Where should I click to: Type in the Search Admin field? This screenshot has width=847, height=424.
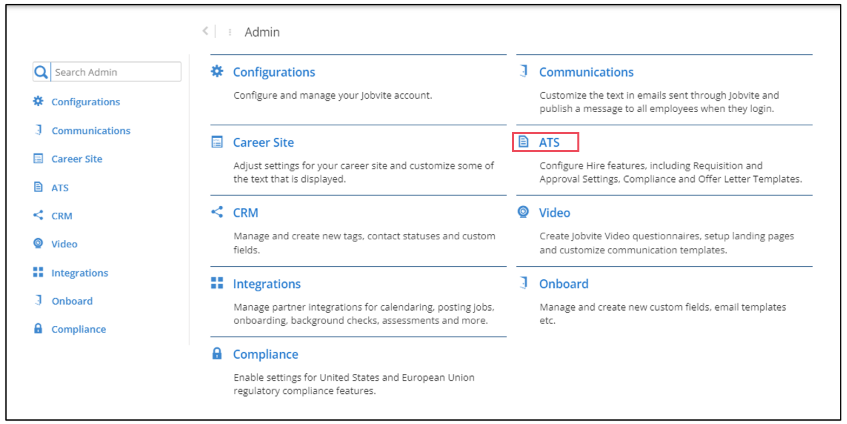[x=115, y=72]
